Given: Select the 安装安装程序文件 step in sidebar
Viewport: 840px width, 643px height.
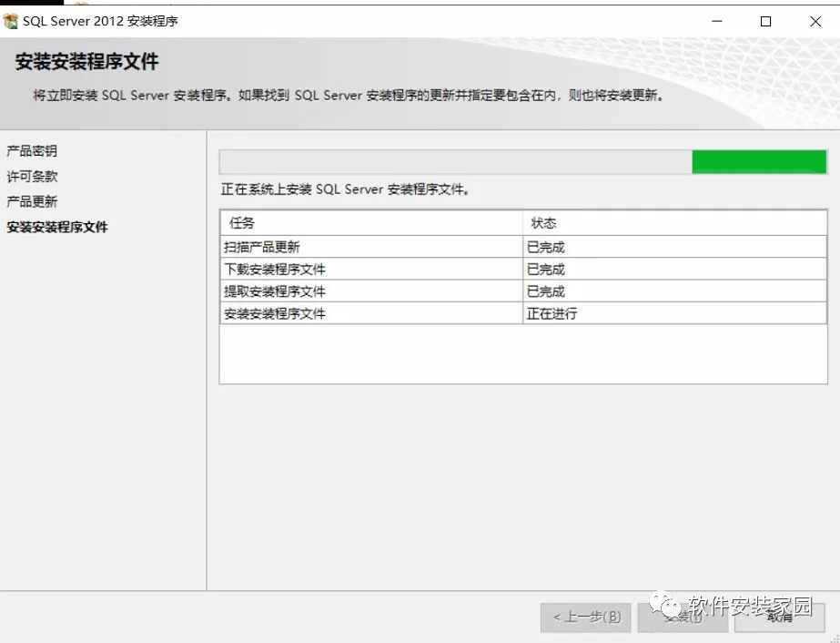Looking at the screenshot, I should click(56, 227).
